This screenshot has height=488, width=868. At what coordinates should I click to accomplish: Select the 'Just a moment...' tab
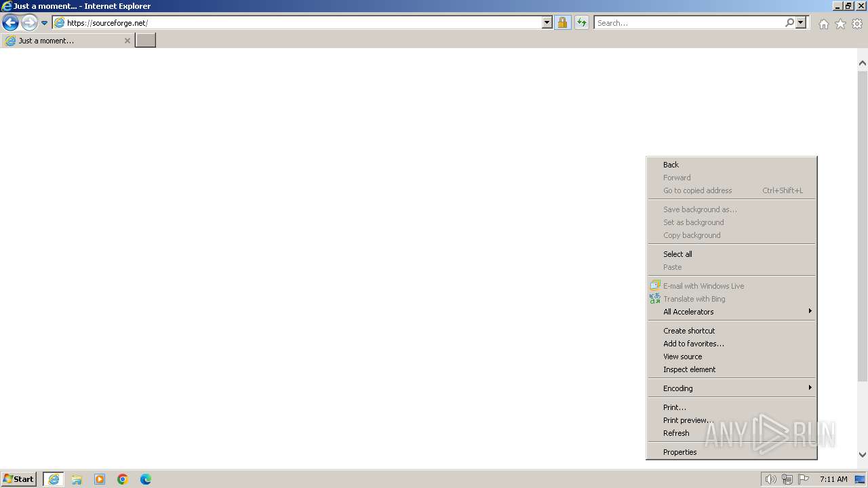(x=67, y=41)
